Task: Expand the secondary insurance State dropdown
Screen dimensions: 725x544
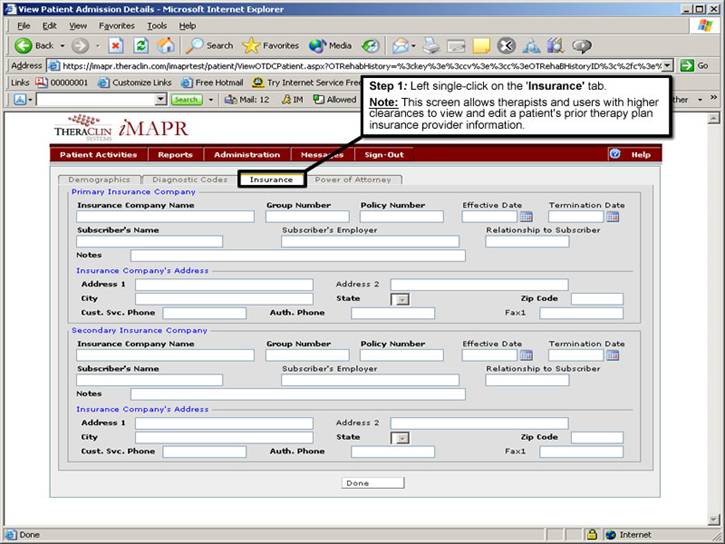Action: point(401,437)
